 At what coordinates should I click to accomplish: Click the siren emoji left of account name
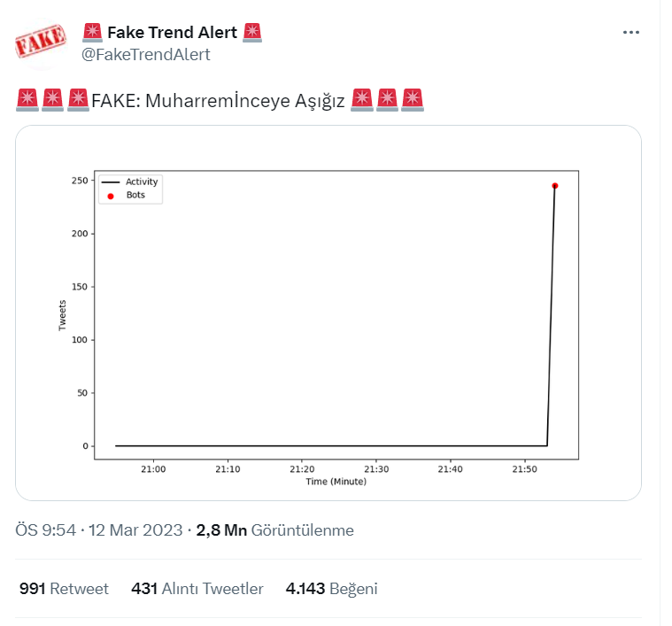92,33
